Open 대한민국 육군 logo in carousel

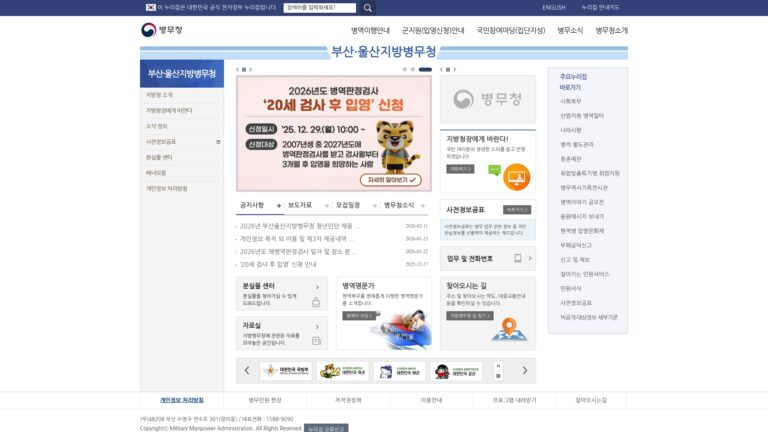point(342,371)
